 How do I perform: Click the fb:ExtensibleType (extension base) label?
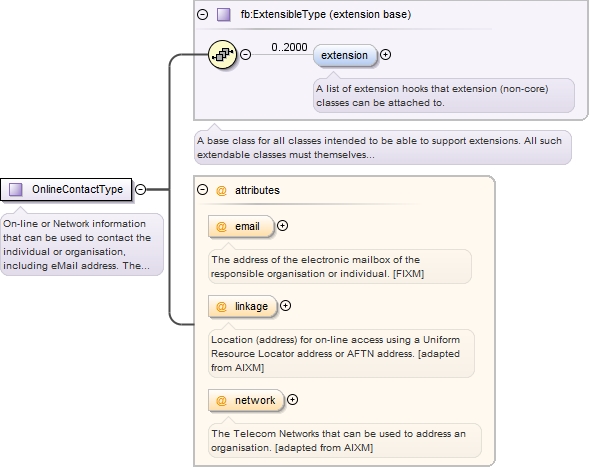[x=326, y=15]
